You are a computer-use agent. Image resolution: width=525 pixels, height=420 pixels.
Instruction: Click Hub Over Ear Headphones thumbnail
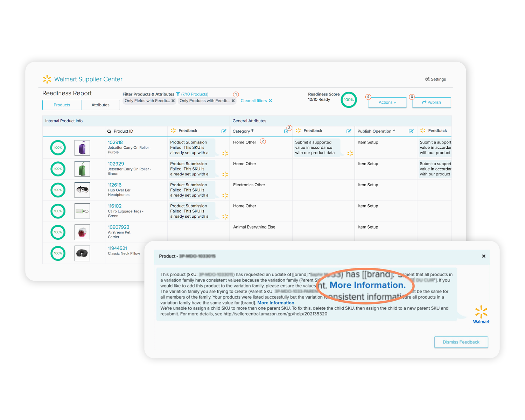coord(82,190)
